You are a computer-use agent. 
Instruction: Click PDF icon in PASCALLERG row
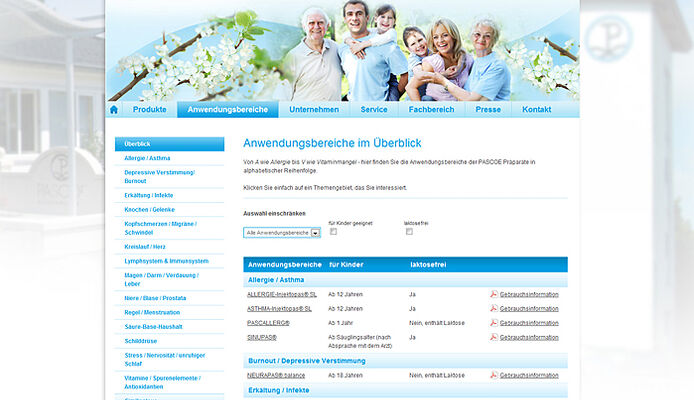[493, 323]
